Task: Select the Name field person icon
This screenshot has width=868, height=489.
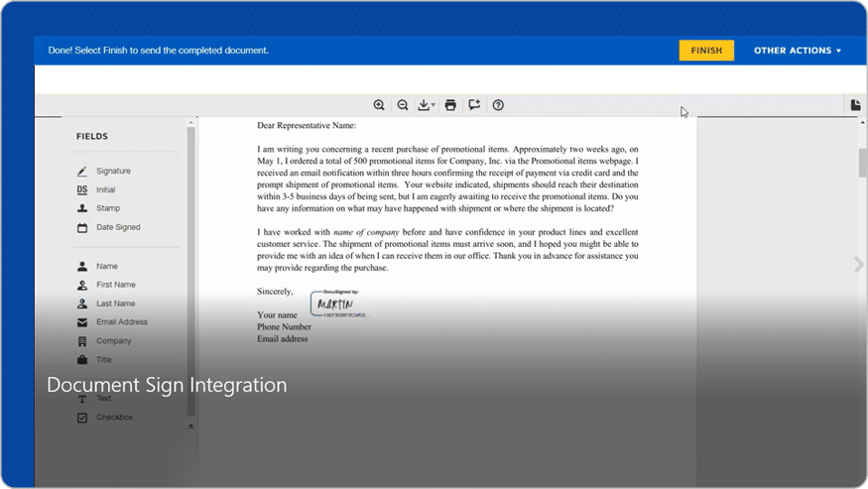Action: [x=82, y=267]
